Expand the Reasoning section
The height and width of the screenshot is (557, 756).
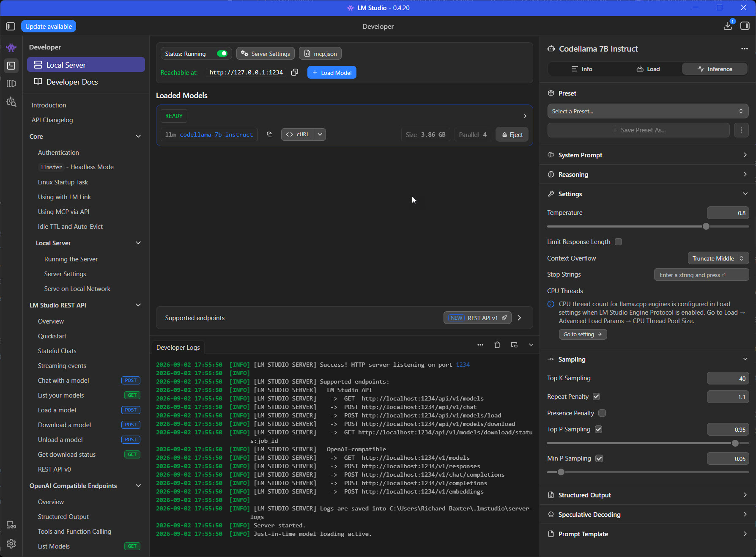(648, 174)
